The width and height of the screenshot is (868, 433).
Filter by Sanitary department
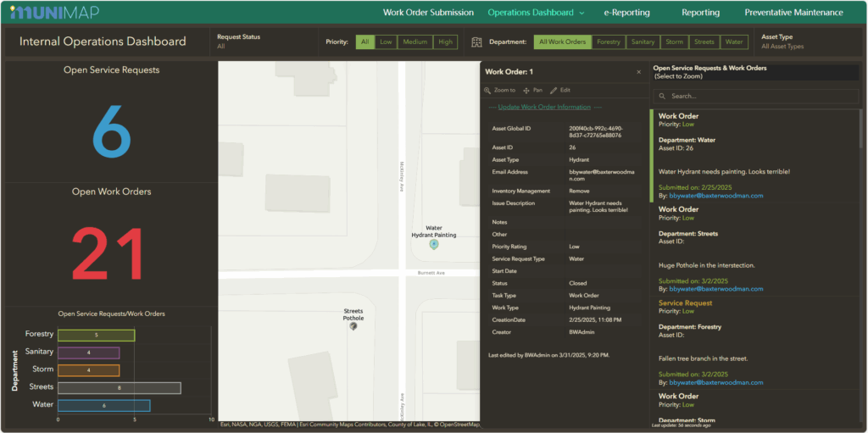(643, 42)
